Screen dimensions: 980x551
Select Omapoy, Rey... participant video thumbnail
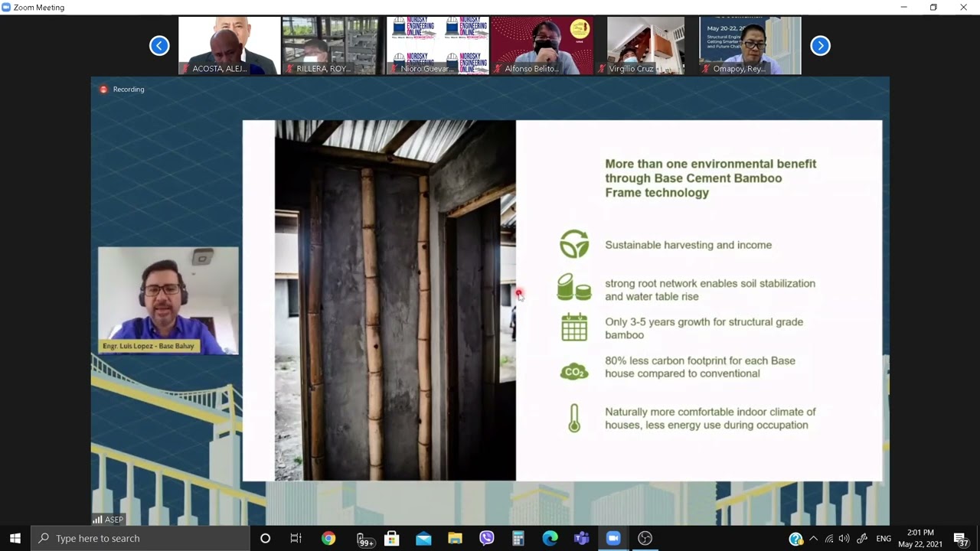[750, 46]
